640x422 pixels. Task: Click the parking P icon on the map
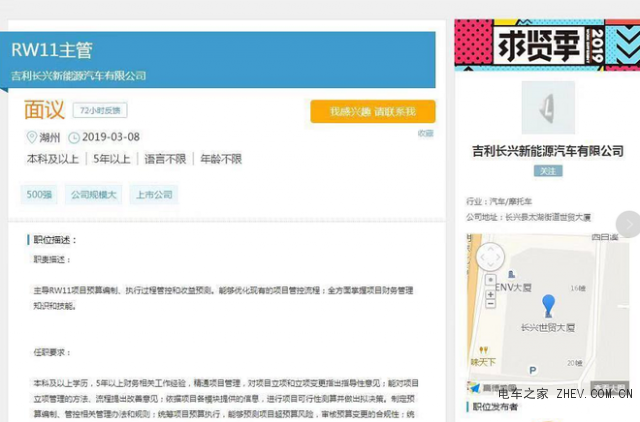click(x=533, y=370)
